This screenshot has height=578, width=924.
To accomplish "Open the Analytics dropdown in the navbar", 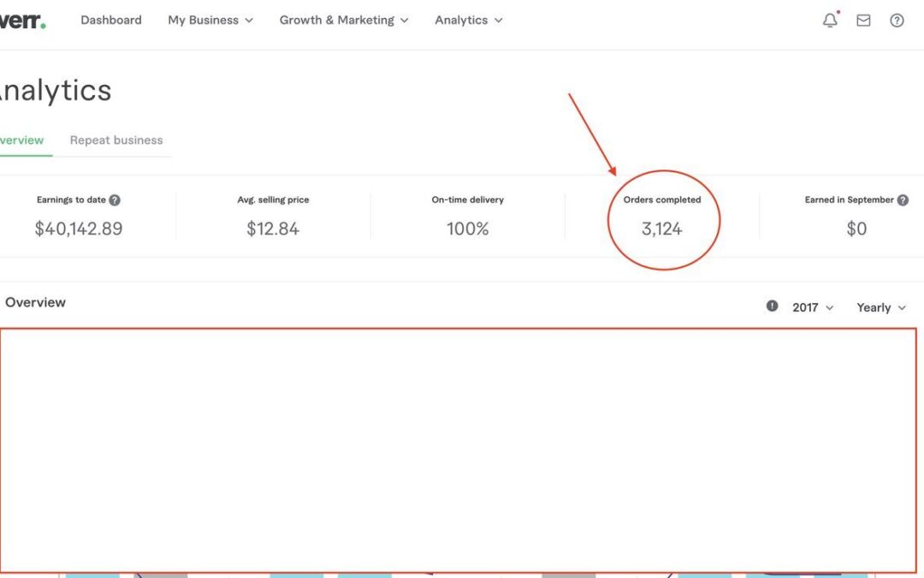I will (468, 21).
